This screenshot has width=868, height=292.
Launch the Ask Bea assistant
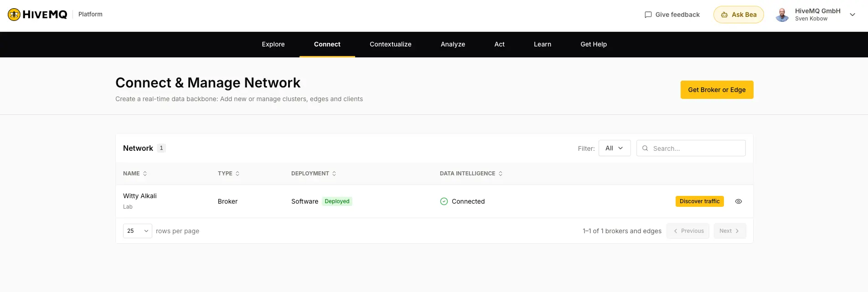(x=739, y=15)
